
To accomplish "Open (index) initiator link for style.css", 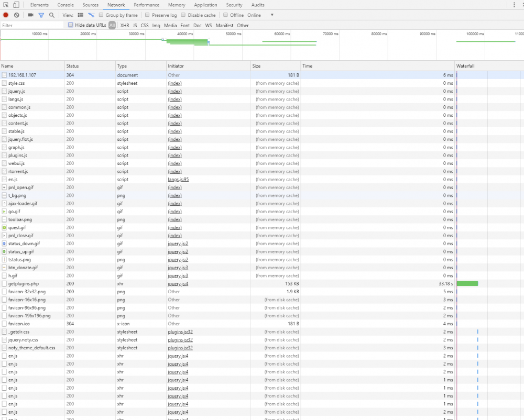I will pyautogui.click(x=175, y=83).
